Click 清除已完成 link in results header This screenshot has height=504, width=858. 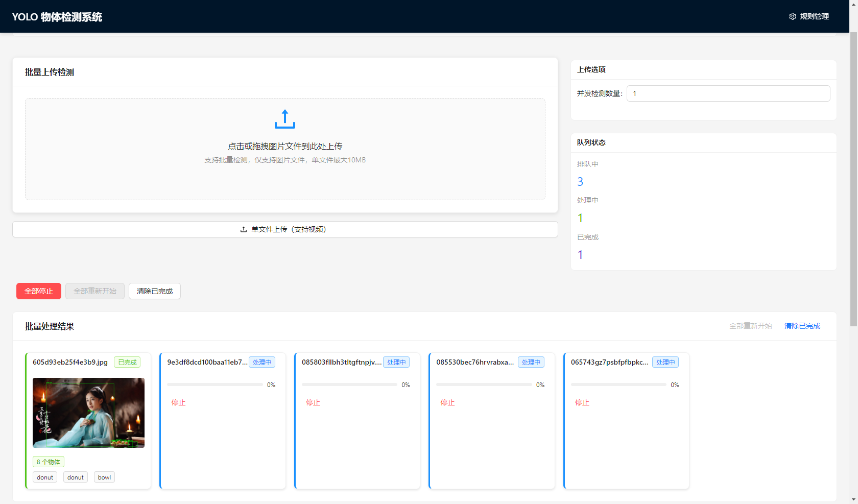click(802, 326)
